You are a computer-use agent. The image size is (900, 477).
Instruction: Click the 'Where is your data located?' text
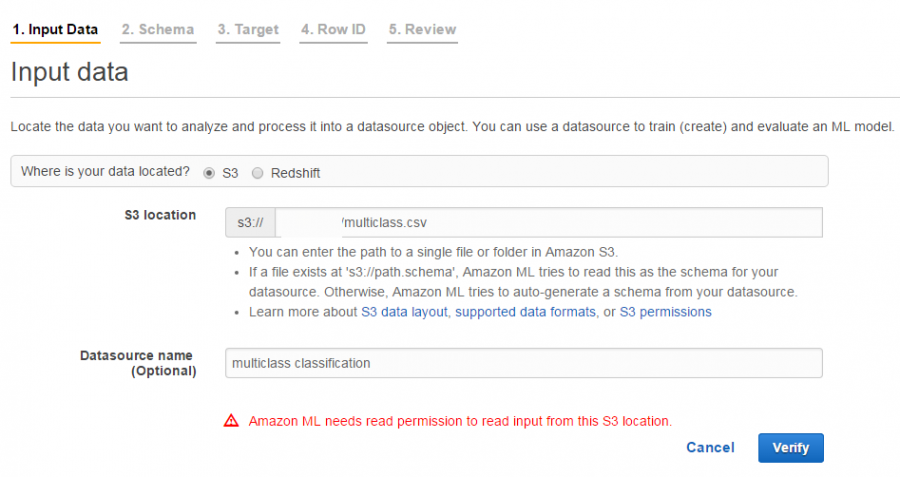tap(105, 172)
